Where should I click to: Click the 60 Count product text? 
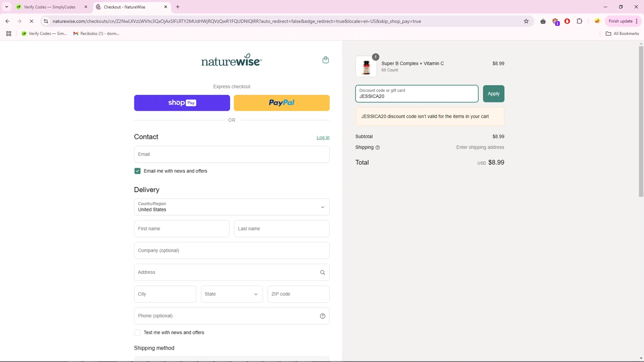390,70
